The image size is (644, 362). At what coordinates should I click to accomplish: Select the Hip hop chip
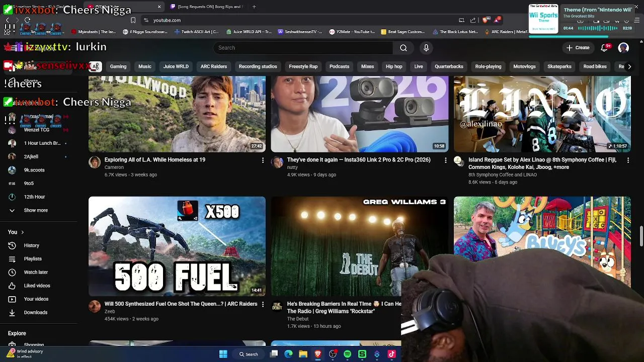(394, 66)
